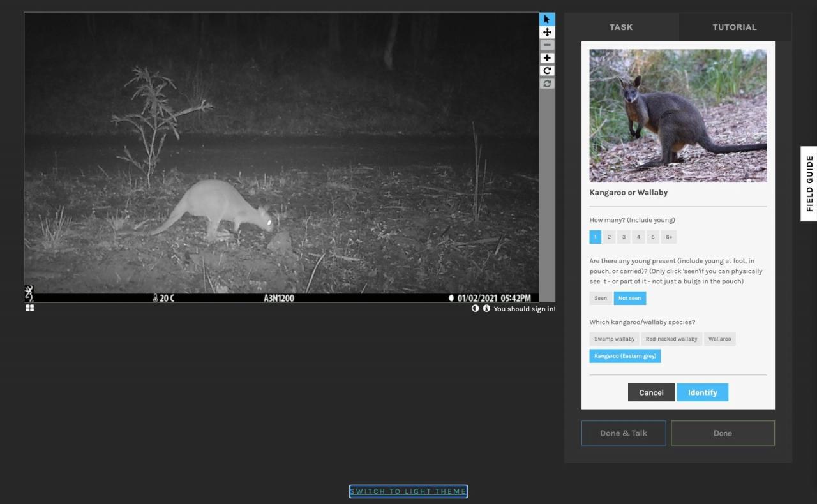Select the pointer annotate tool
This screenshot has width=817, height=504.
[547, 19]
